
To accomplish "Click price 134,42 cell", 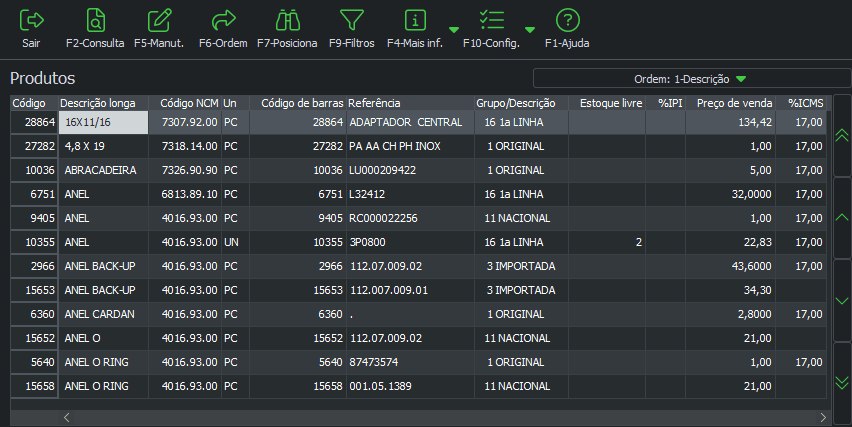I will coord(730,122).
